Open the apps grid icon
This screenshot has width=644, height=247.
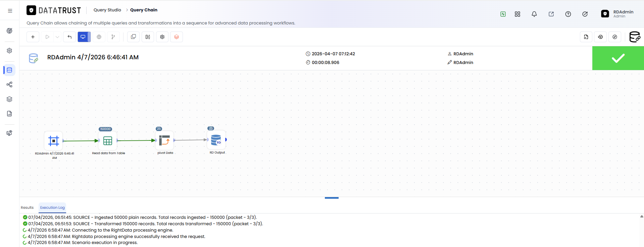517,14
